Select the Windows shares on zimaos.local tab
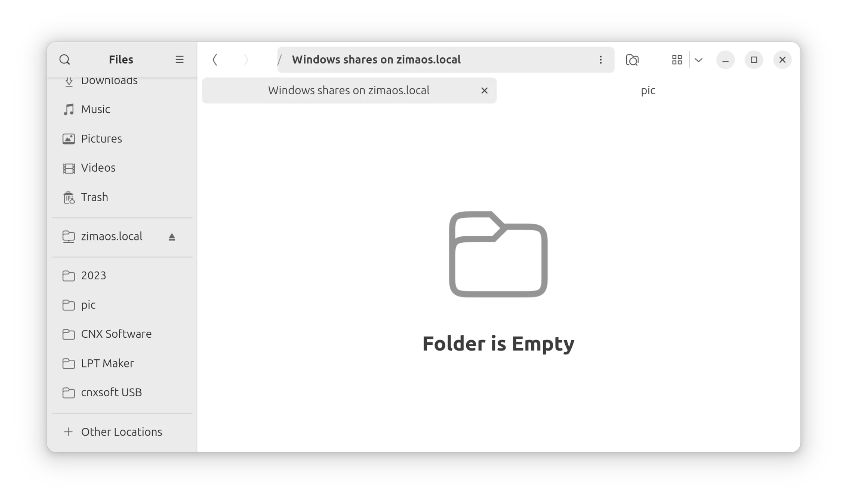847x504 pixels. pos(349,90)
